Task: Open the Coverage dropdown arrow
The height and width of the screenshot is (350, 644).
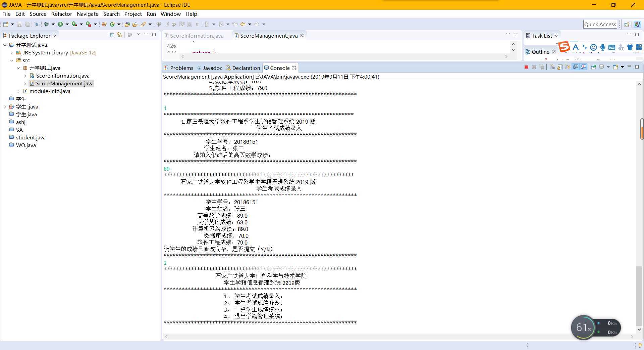Action: point(81,24)
